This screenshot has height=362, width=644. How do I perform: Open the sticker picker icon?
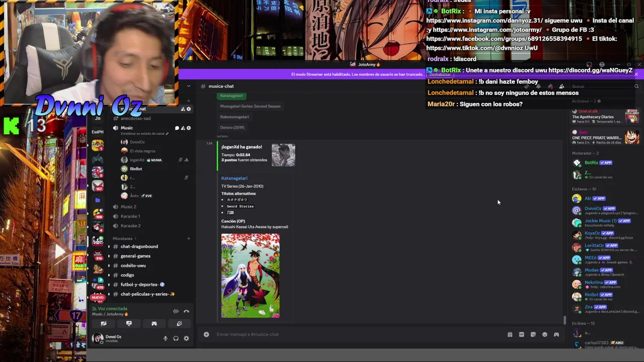[x=533, y=334]
